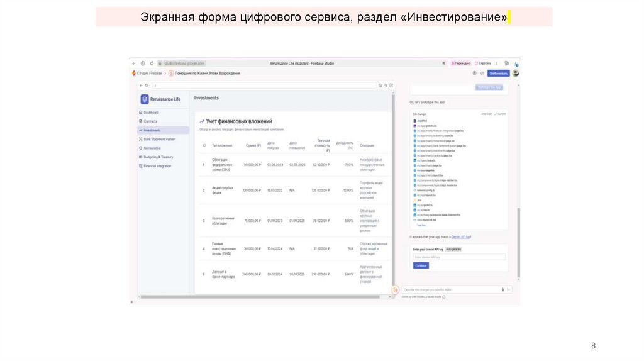This screenshot has height=361, width=644.
Task: Follow the Gemini API key link
Action: 461,237
